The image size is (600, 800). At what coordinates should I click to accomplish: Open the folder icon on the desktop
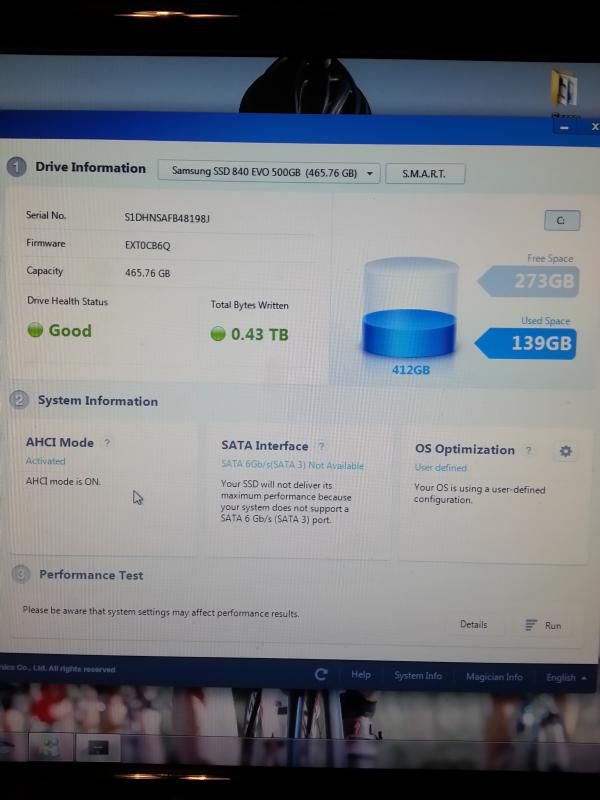click(564, 88)
